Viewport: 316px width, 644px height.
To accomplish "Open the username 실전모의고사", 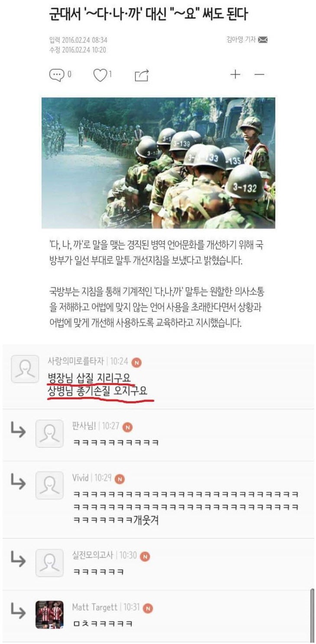I will coord(93,555).
